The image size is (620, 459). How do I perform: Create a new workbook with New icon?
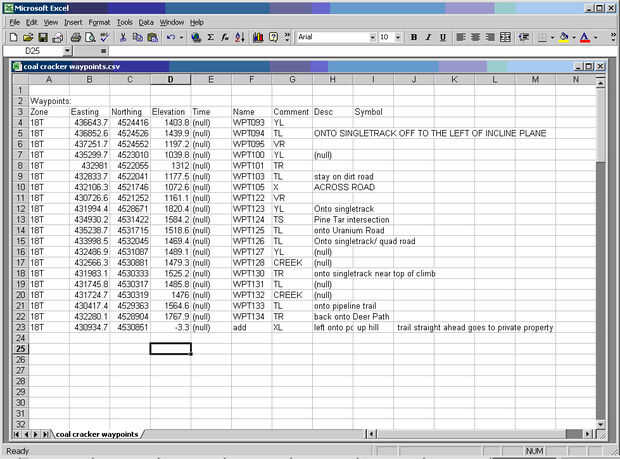(x=13, y=37)
